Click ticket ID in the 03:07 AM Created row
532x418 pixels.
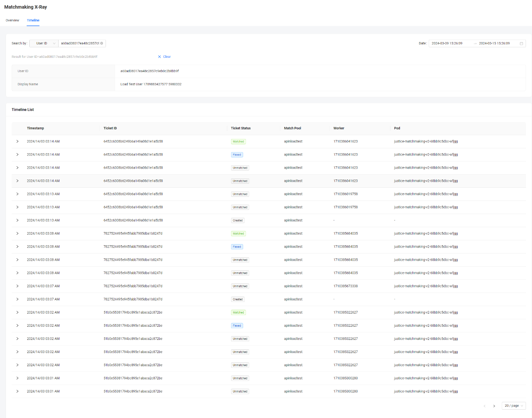tap(133, 299)
